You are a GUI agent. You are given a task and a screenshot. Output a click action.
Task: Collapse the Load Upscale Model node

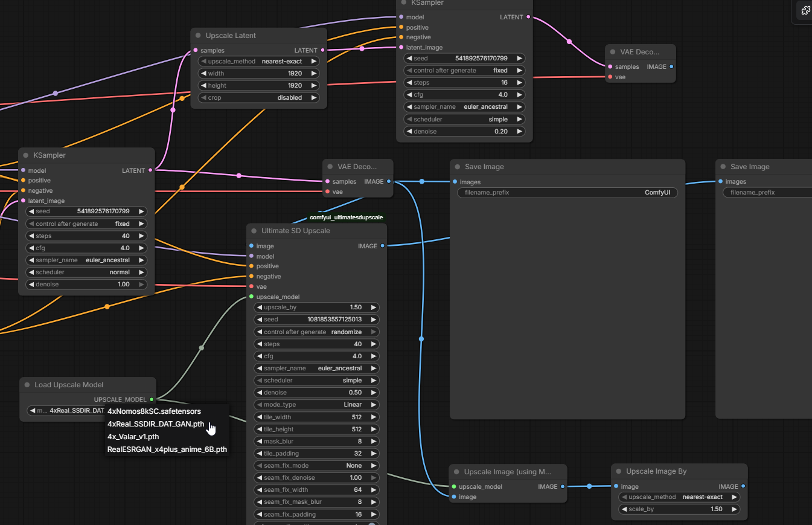point(27,385)
